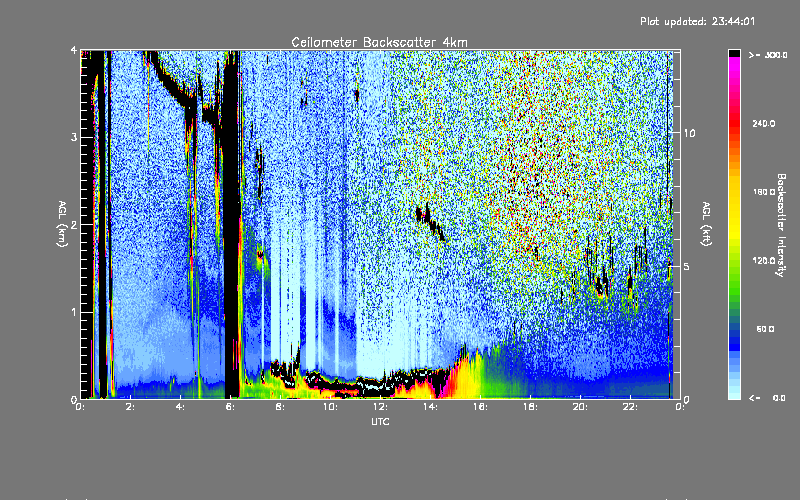Click the "8:" UTC time tick label

click(x=280, y=407)
